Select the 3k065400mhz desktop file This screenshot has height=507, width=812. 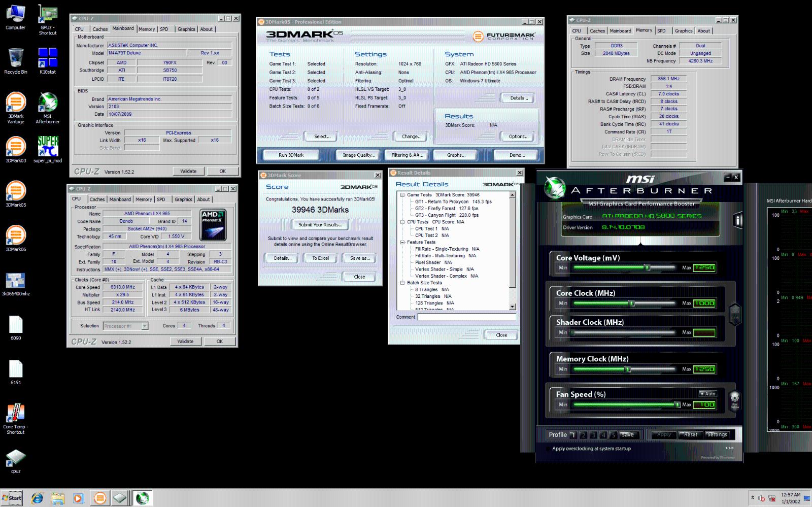(x=16, y=285)
